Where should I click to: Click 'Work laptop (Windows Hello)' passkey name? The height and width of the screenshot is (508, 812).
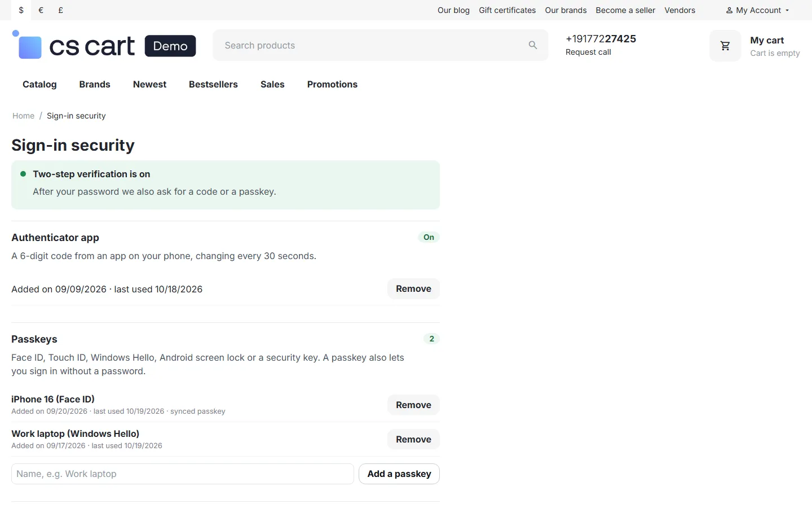tap(75, 433)
